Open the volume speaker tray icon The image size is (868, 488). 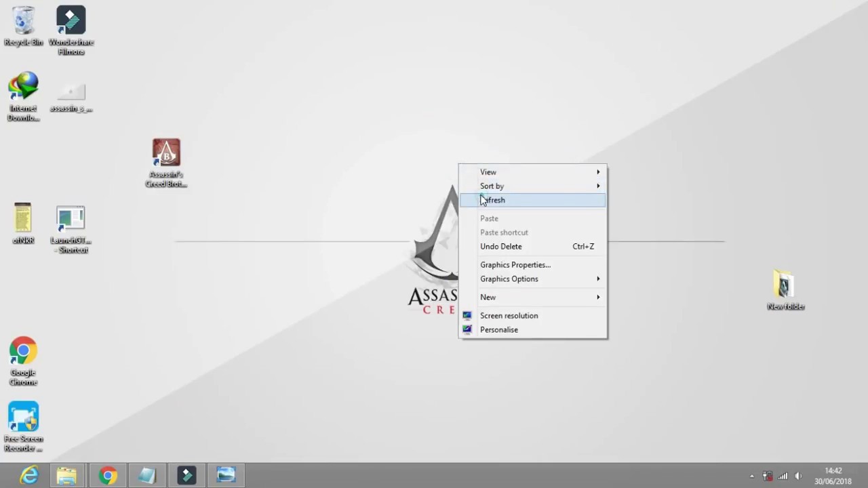coord(798,476)
